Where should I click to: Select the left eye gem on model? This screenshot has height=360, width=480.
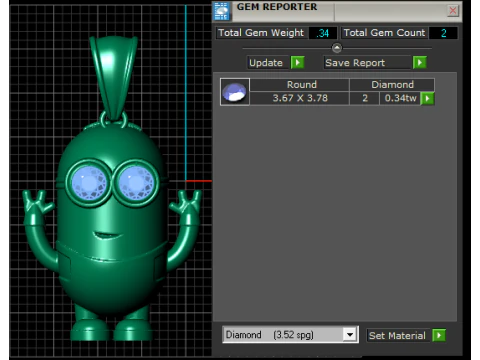(x=89, y=183)
